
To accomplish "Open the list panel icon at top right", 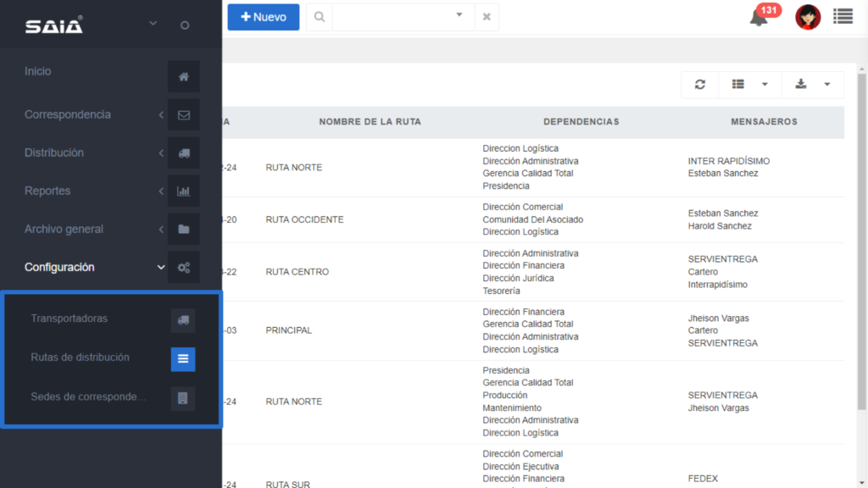I will tap(843, 16).
